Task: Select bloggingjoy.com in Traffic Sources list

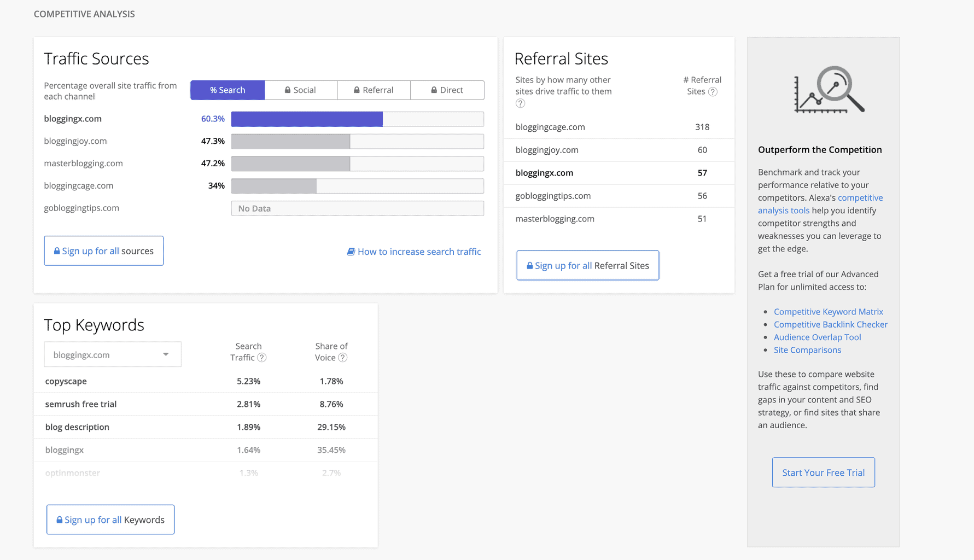Action: point(75,141)
